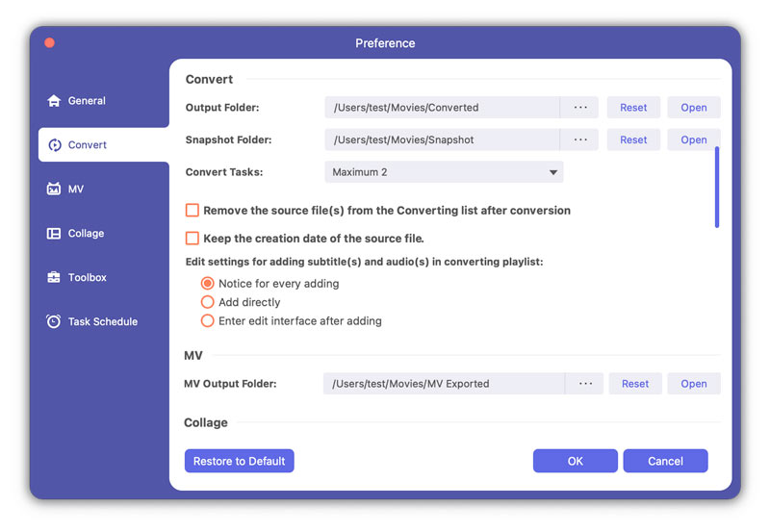Click the Toolbox briefcase icon
770x532 pixels.
(54, 278)
